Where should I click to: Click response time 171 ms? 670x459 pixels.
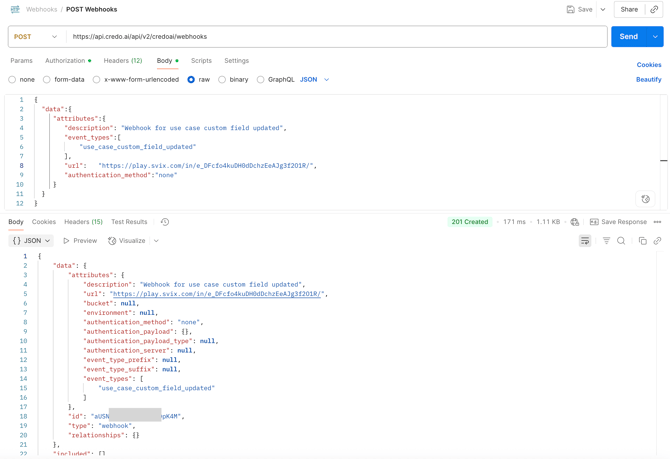[x=514, y=222]
